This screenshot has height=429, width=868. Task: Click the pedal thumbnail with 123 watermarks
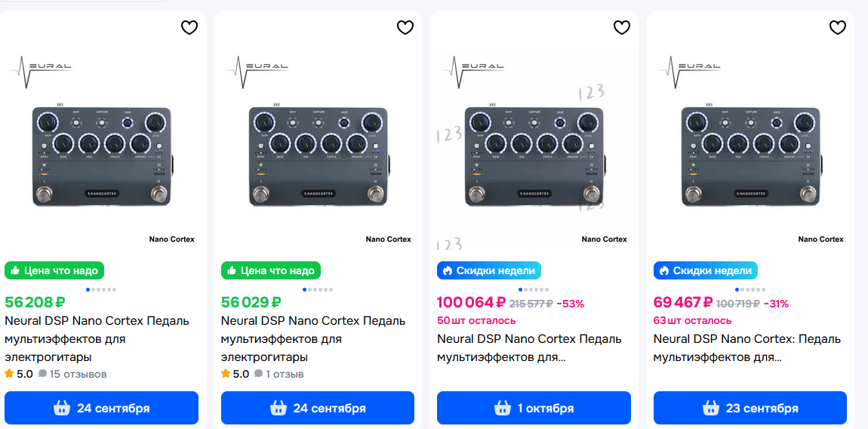[534, 150]
